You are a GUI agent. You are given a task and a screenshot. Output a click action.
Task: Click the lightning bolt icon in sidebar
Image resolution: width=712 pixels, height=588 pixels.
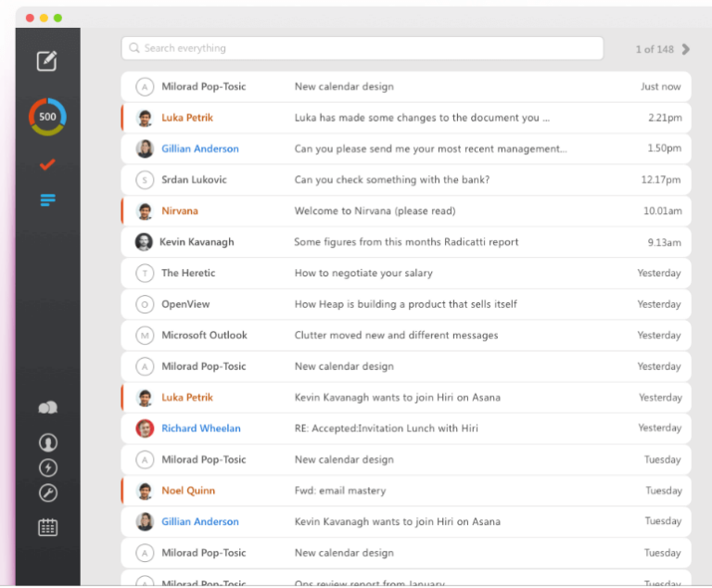(x=47, y=468)
